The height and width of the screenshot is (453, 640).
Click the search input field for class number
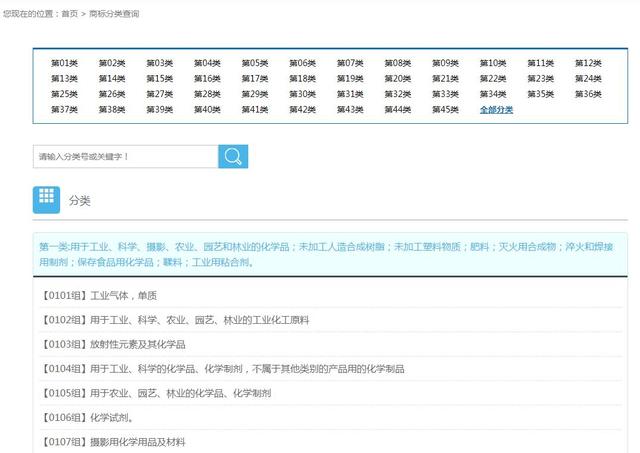(x=125, y=157)
